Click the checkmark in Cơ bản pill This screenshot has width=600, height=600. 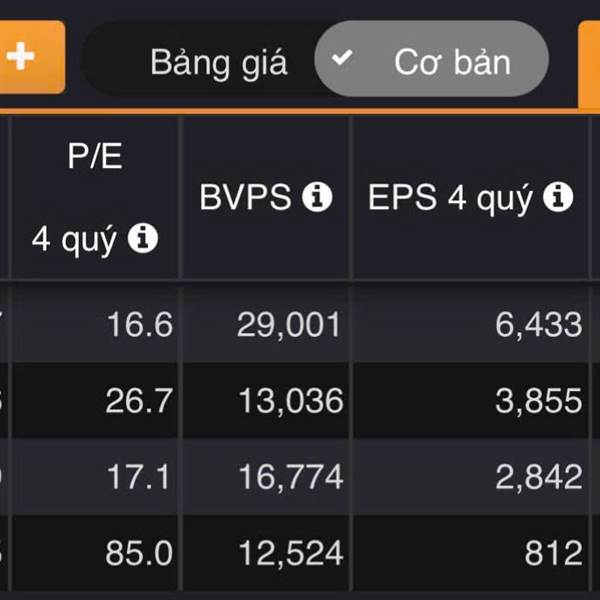342,57
